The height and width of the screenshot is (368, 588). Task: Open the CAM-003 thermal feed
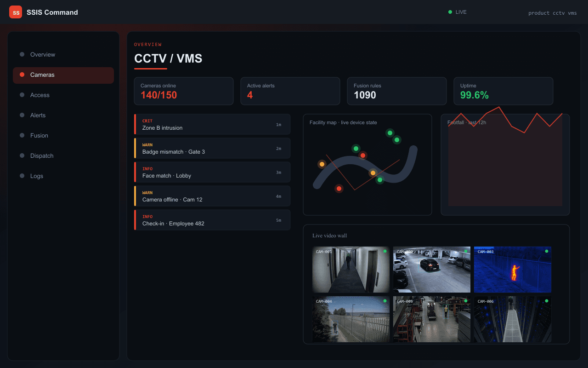(513, 270)
